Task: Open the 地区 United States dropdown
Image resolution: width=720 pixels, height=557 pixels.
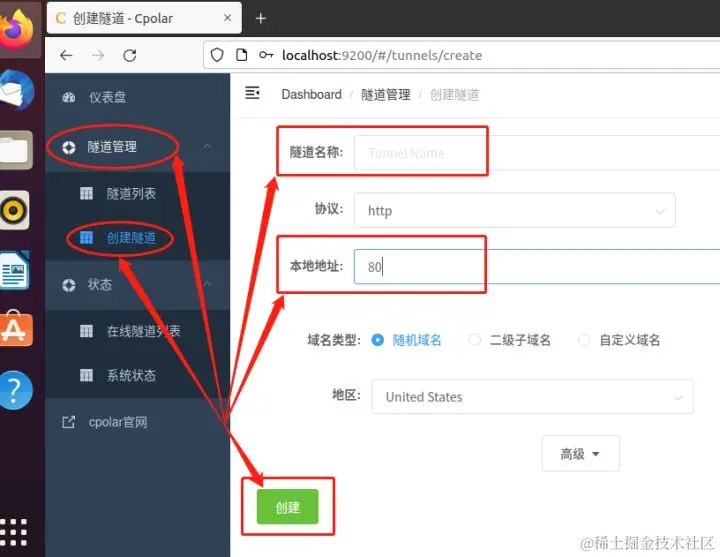Action: (x=532, y=397)
